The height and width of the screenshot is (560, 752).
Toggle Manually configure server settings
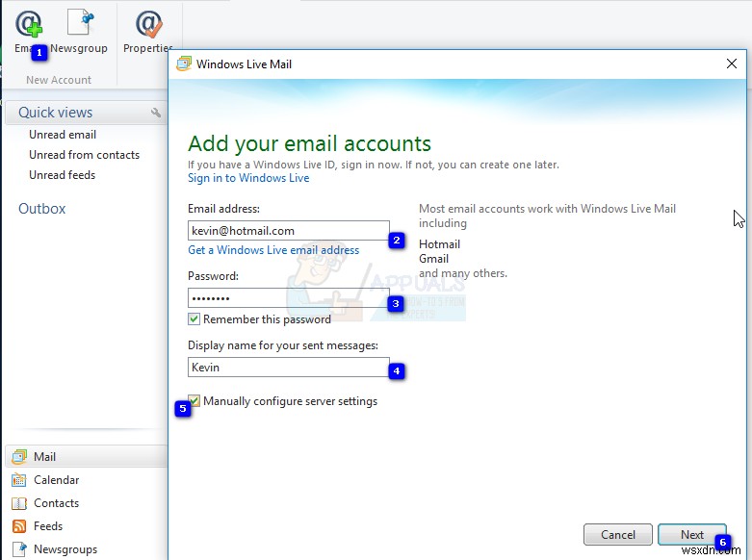coord(194,401)
